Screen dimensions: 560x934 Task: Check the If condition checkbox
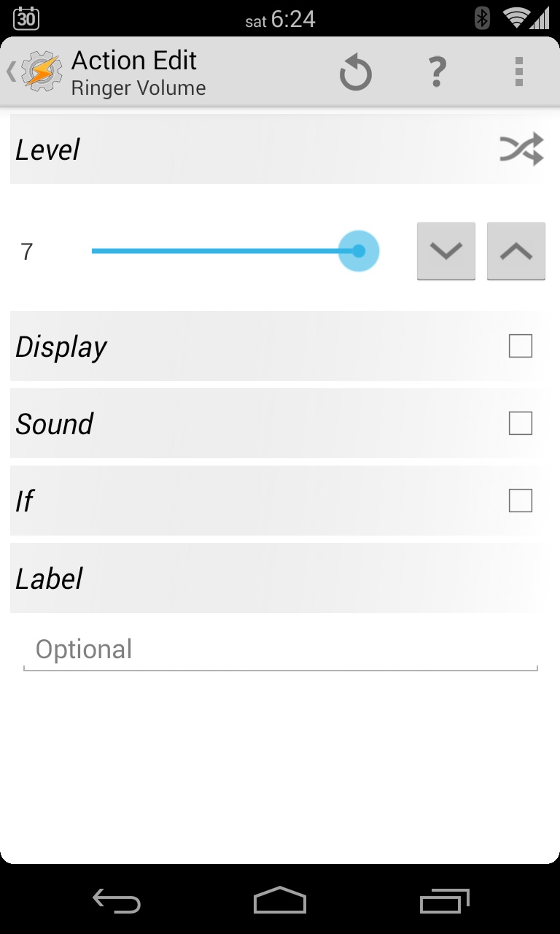(521, 501)
